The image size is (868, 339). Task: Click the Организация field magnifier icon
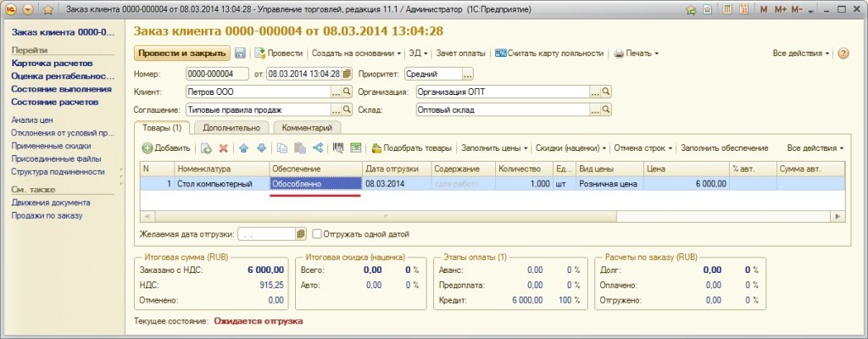pos(605,92)
